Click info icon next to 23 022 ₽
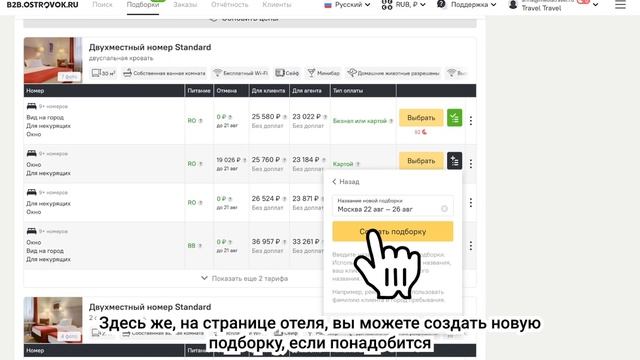Viewport: 640px width, 360px height. [x=325, y=117]
